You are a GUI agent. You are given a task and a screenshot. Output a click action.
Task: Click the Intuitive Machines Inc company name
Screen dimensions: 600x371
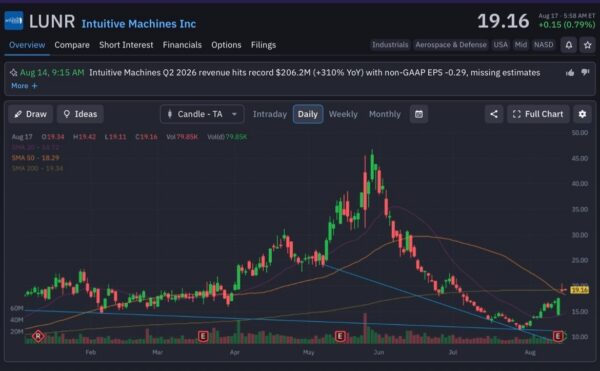pyautogui.click(x=139, y=24)
